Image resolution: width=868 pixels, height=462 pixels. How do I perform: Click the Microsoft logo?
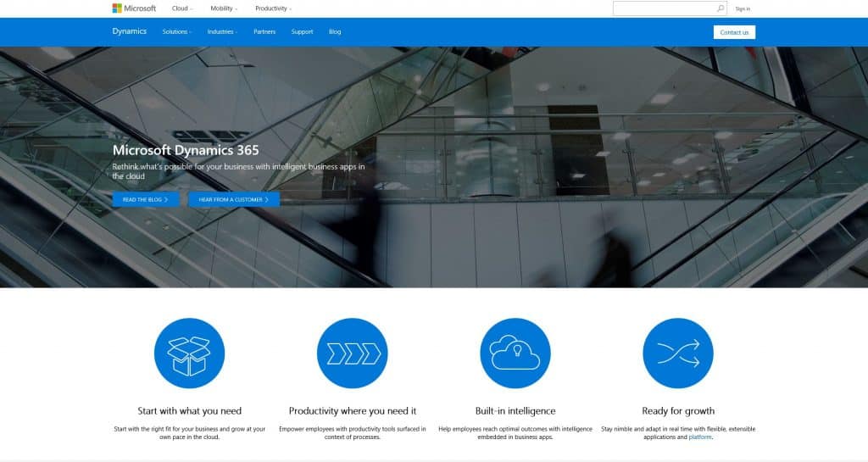click(134, 8)
